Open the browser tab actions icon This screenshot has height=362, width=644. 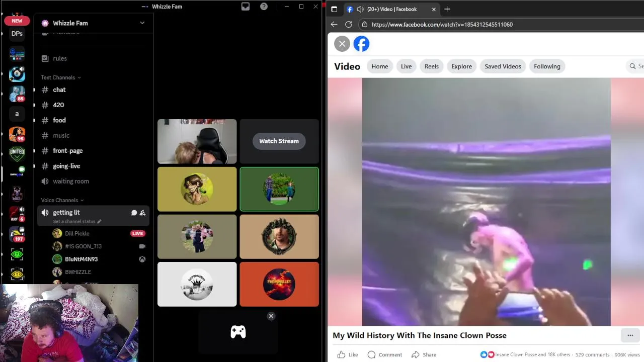click(334, 9)
